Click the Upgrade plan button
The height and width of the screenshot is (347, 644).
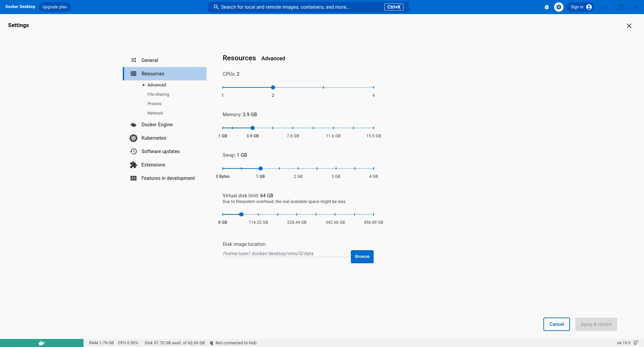click(x=55, y=7)
